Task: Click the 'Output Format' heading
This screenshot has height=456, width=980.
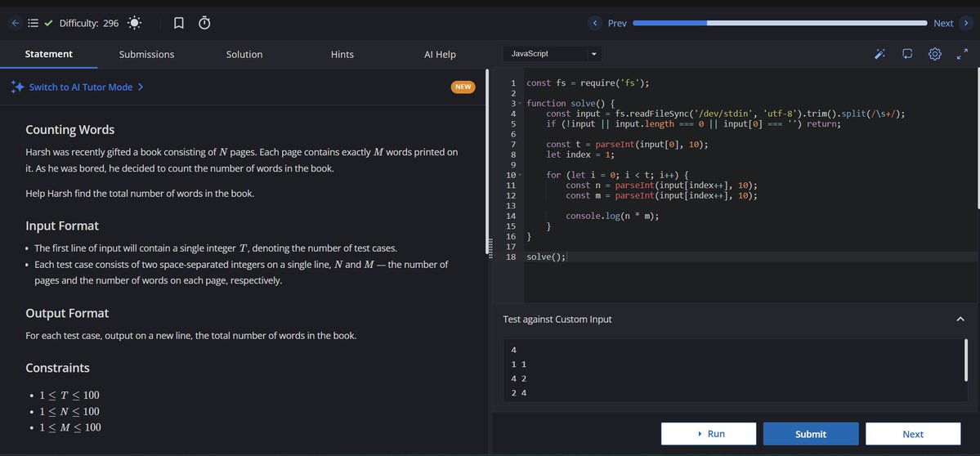Action: [x=67, y=313]
